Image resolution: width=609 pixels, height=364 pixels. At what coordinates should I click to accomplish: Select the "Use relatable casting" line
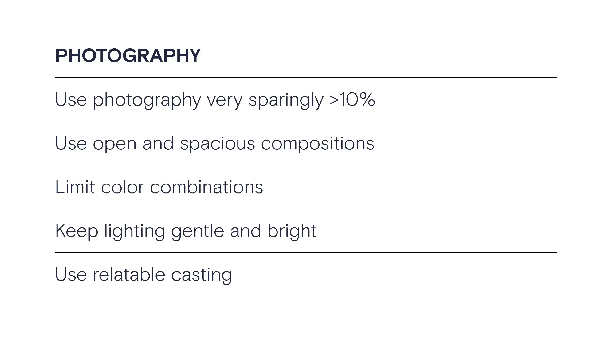coord(144,275)
